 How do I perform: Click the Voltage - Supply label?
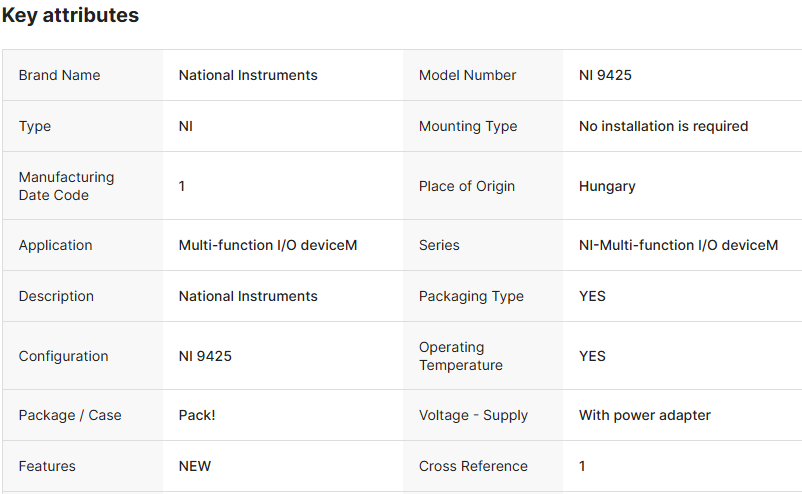(473, 415)
